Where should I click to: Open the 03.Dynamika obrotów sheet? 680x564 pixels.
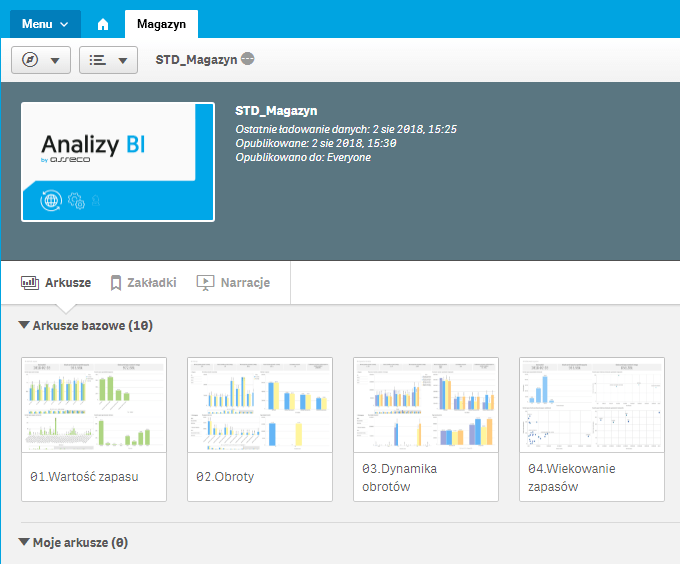click(x=426, y=429)
